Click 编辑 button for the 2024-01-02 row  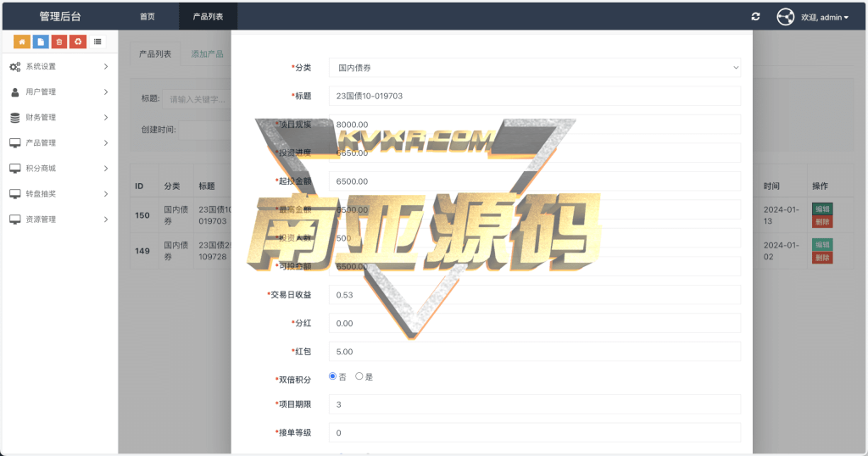(x=822, y=245)
